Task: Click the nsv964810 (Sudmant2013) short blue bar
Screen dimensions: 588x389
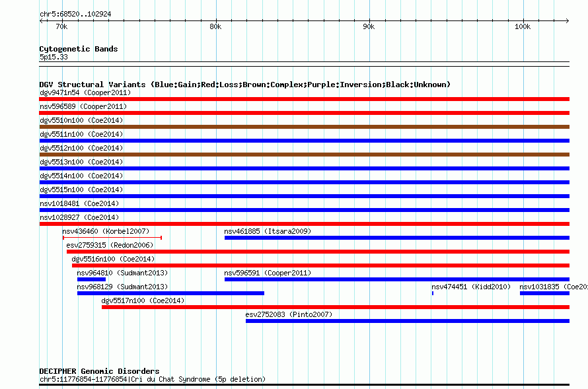Action: [x=91, y=279]
